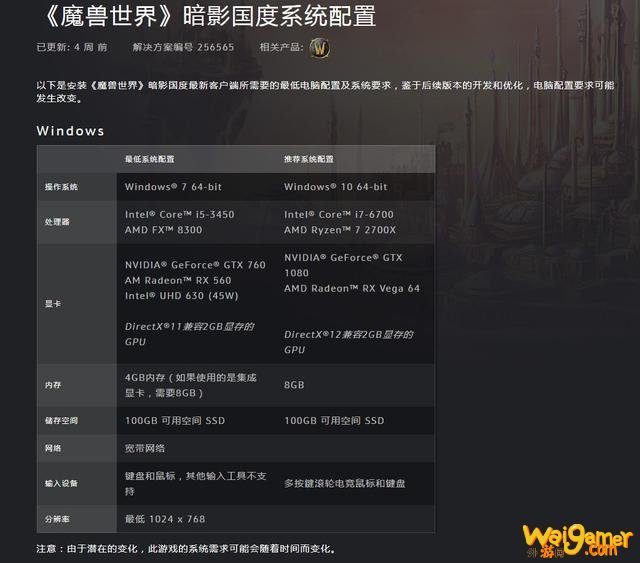Click the intro paragraph starting '以下是安装'
The image size is (640, 563).
pos(325,92)
